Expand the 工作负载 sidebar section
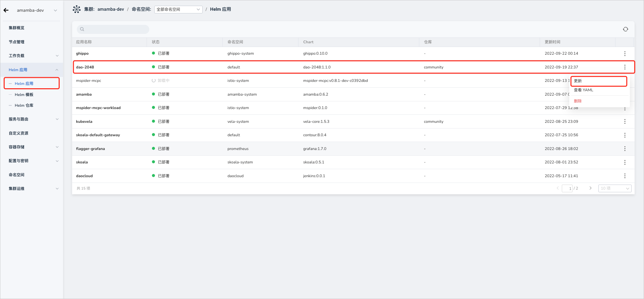The image size is (644, 299). pyautogui.click(x=57, y=56)
